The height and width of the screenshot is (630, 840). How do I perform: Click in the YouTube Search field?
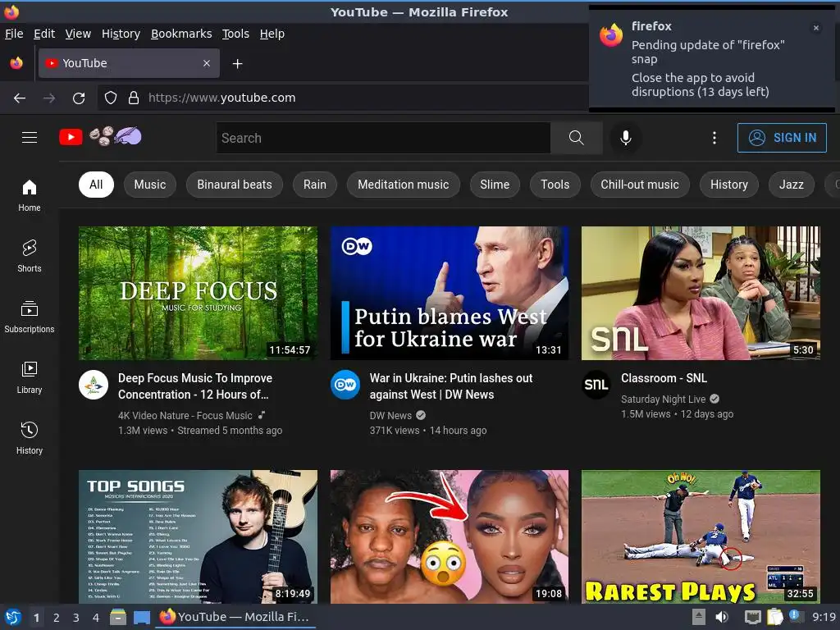tap(384, 138)
